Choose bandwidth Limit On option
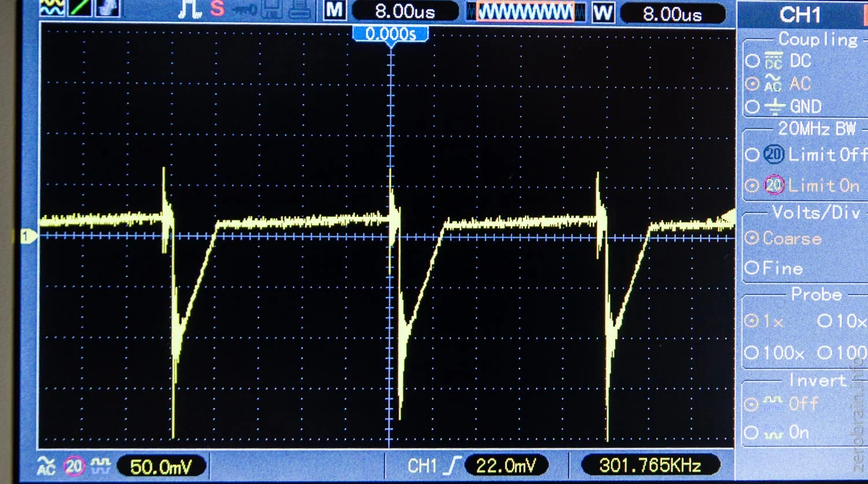 [x=752, y=185]
